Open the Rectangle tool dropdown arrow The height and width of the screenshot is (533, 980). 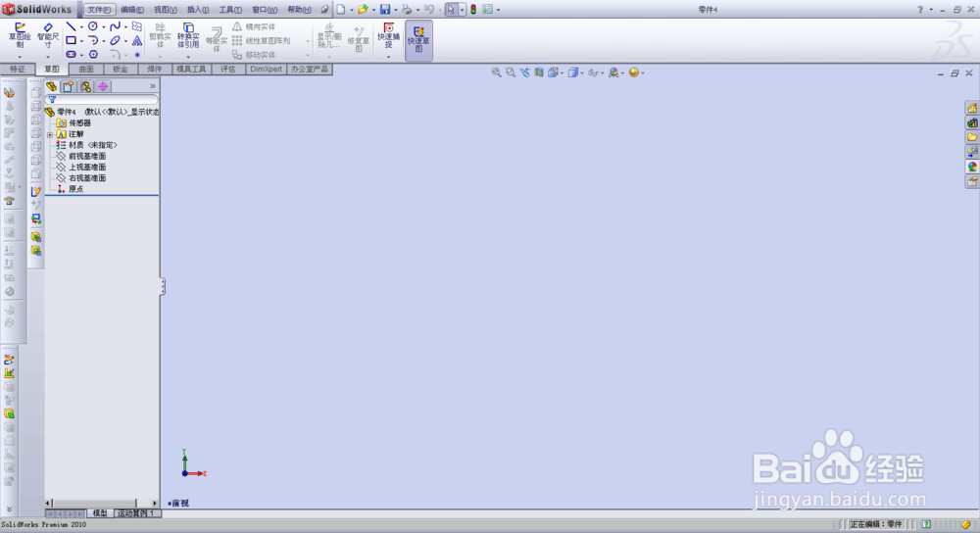pos(81,41)
